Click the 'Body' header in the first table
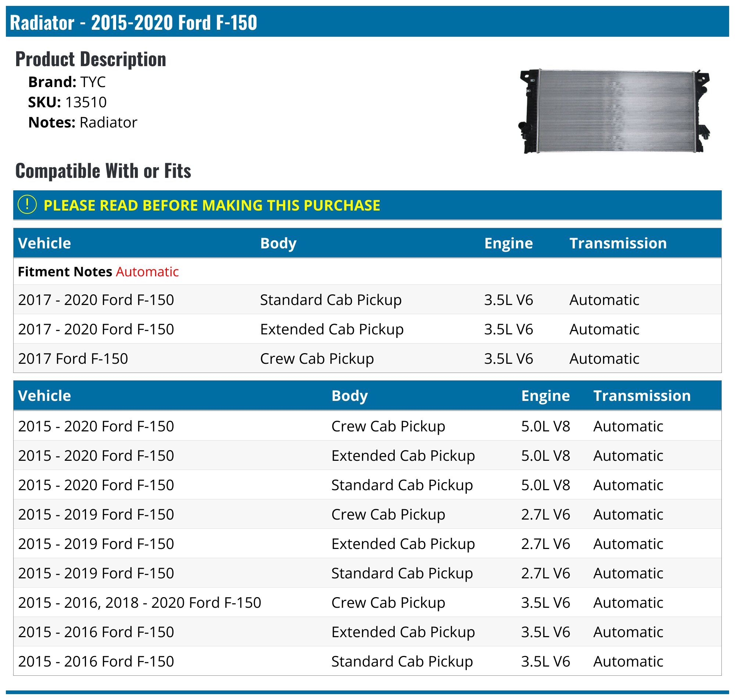Screen dimensions: 735x700 click(278, 243)
